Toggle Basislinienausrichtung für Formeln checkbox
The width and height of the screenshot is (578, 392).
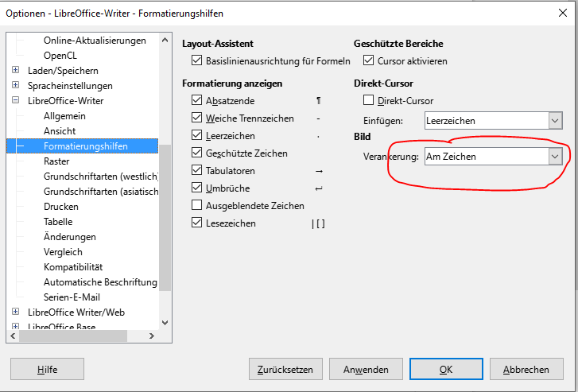tap(197, 60)
